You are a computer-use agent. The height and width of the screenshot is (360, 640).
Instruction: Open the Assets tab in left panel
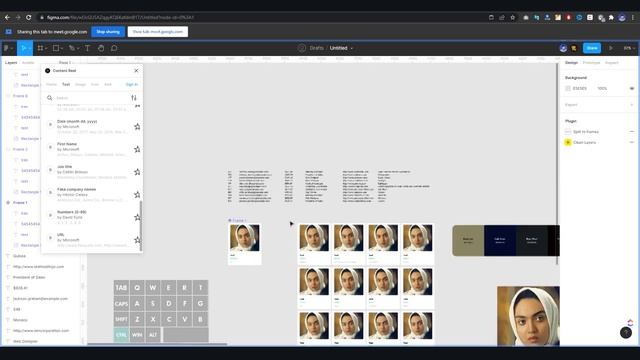[28, 63]
